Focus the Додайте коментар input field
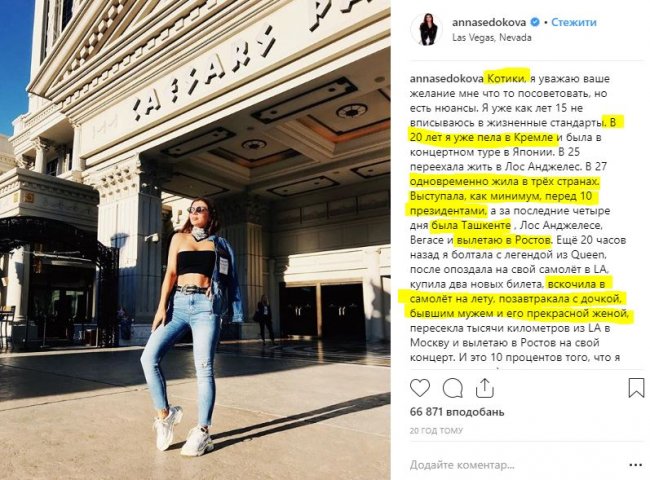 point(516,465)
